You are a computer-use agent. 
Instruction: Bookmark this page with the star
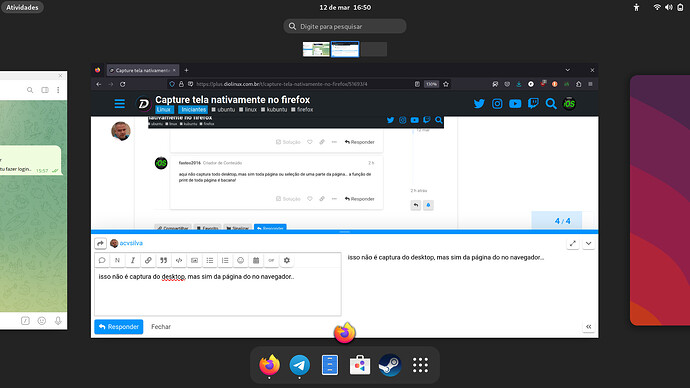coord(446,84)
